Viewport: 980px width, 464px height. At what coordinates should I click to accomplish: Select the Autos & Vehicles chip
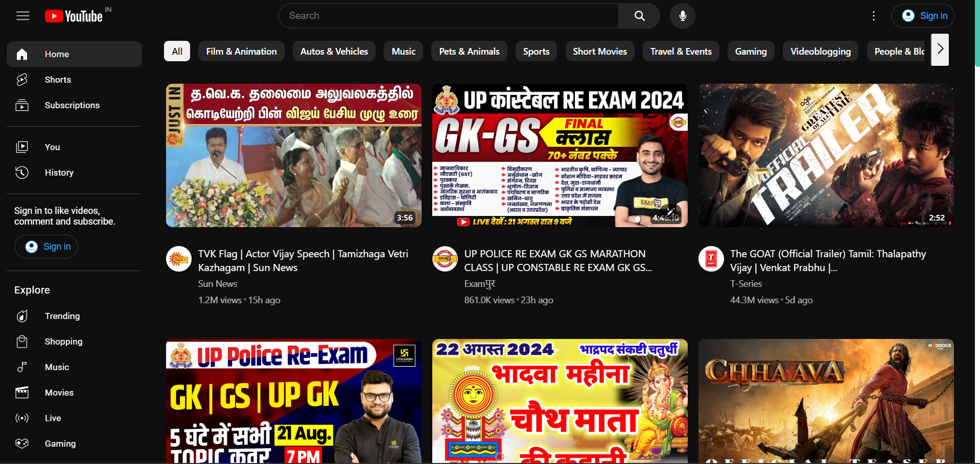point(334,51)
